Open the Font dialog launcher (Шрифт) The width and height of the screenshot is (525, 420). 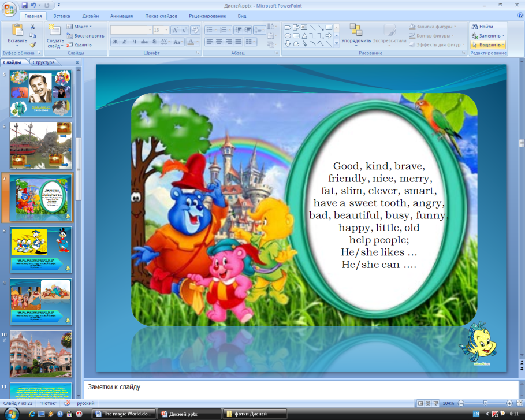point(198,53)
